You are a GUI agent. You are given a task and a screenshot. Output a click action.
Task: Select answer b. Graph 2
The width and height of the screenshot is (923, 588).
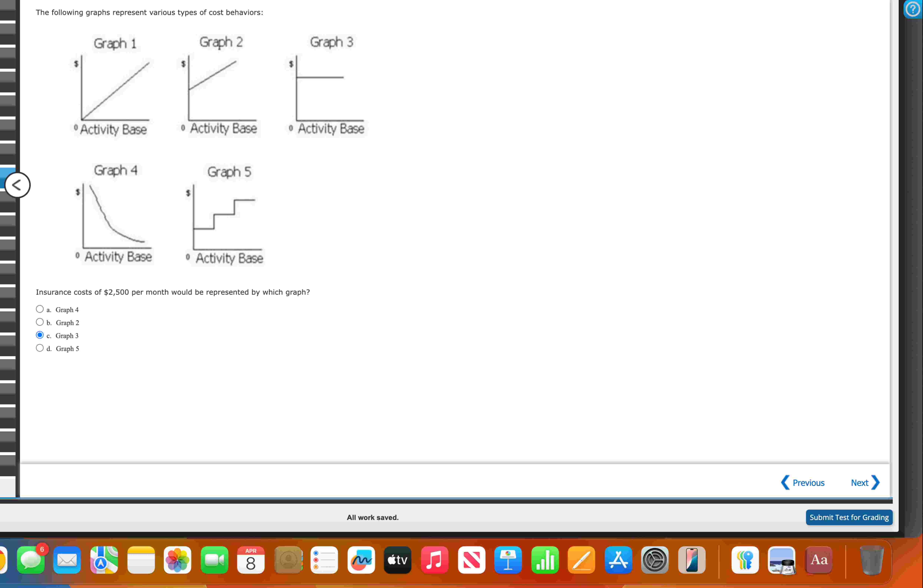(x=40, y=322)
